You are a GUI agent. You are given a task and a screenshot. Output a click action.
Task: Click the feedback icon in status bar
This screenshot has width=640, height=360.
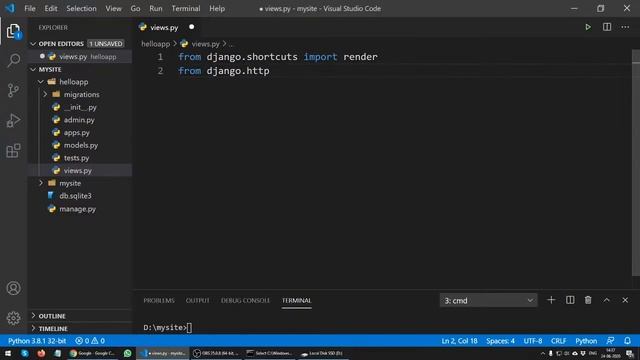(x=610, y=340)
